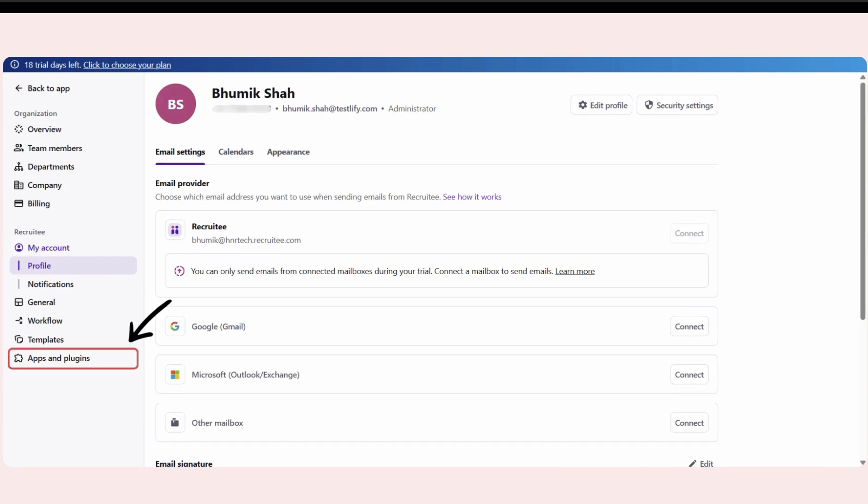Connect the Google (Gmail) mailbox
The width and height of the screenshot is (868, 504).
[x=688, y=326]
